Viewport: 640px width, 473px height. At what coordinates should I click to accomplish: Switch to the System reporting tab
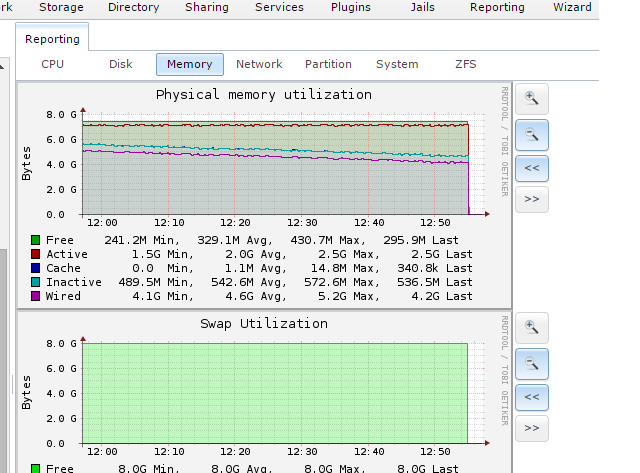click(x=397, y=64)
